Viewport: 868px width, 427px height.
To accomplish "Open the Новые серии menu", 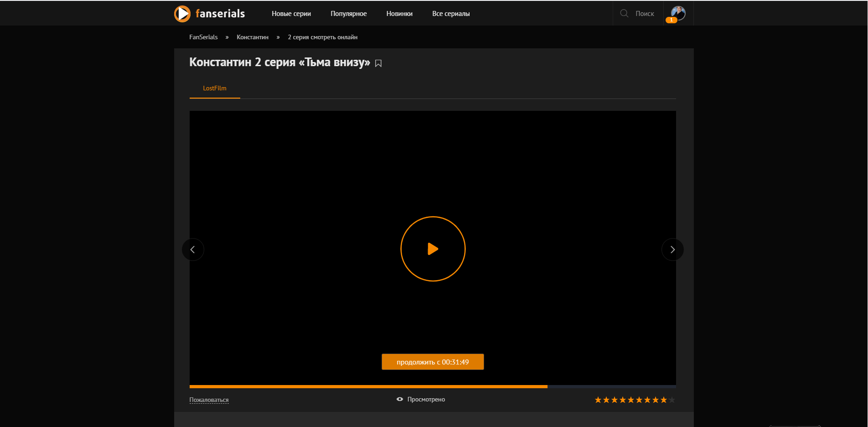I will 291,14.
